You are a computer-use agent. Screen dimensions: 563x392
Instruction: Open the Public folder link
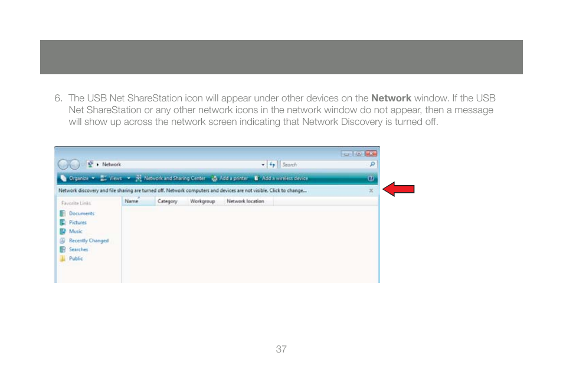(76, 258)
